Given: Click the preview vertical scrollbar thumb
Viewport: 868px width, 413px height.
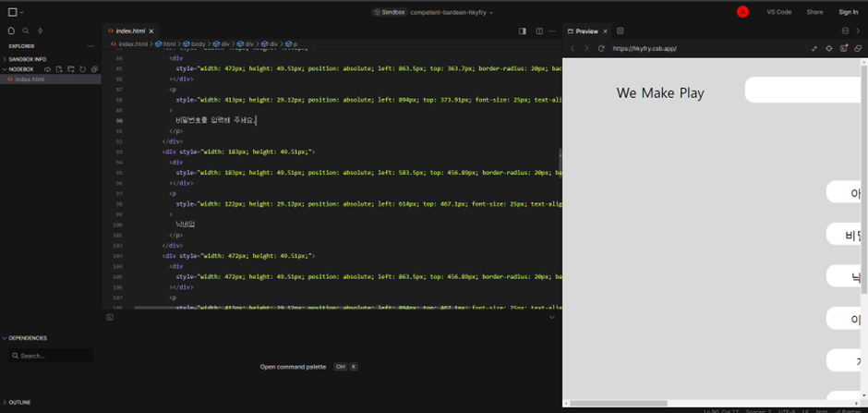Looking at the screenshot, I should point(864,179).
